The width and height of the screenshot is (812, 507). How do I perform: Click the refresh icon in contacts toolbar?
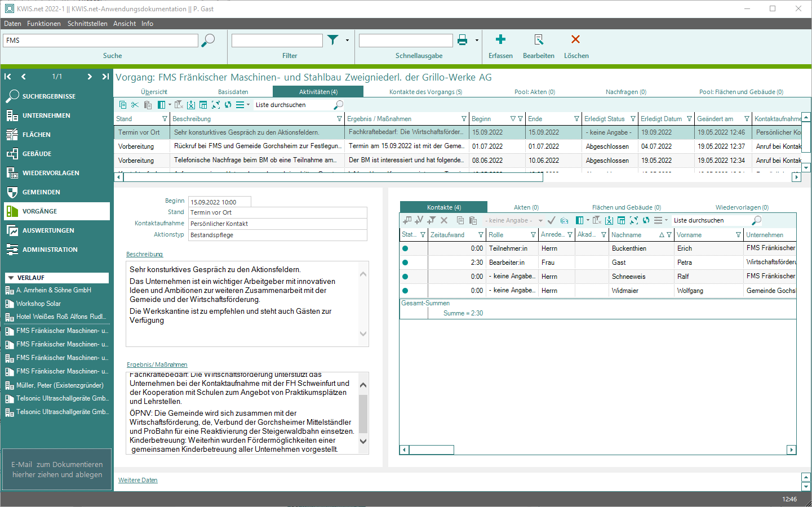[646, 220]
